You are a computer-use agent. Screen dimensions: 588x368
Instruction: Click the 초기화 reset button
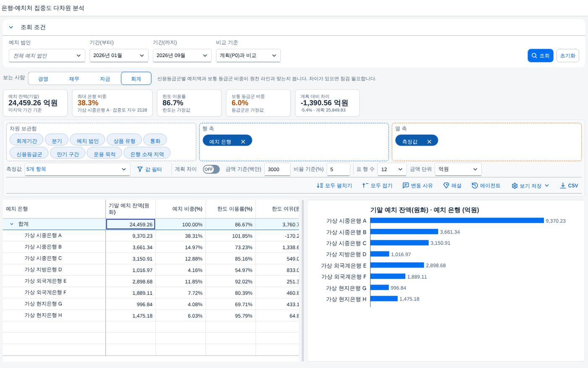point(567,56)
